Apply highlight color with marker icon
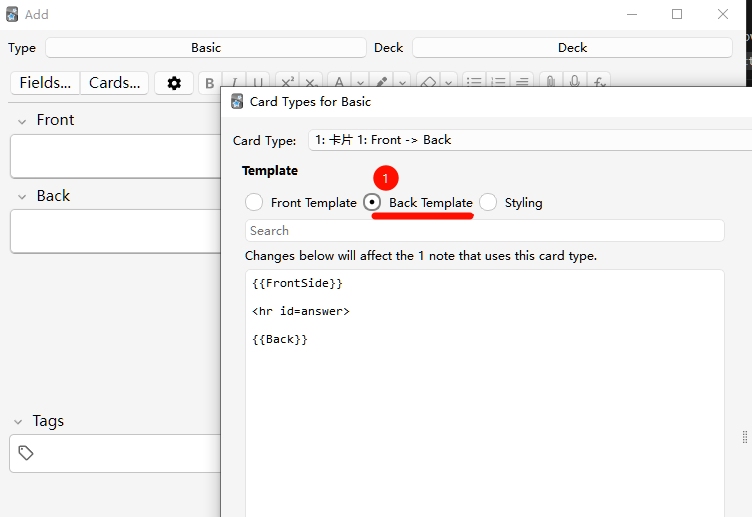Screen dimensions: 752x517 [x=381, y=81]
